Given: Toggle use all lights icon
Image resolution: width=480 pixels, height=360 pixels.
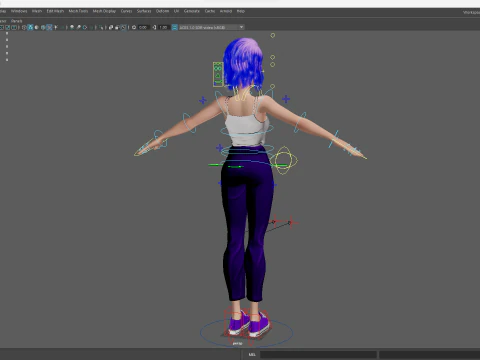Looking at the screenshot, I should coord(56,27).
